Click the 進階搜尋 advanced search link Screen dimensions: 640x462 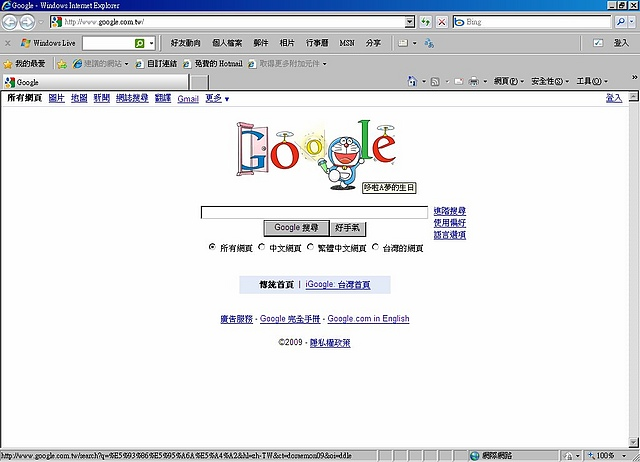click(449, 211)
